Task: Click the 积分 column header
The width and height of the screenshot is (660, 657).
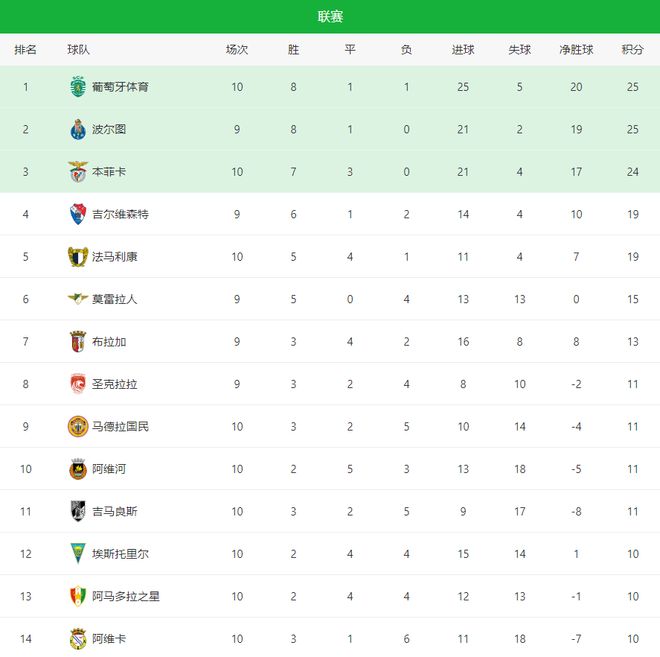Action: [632, 50]
